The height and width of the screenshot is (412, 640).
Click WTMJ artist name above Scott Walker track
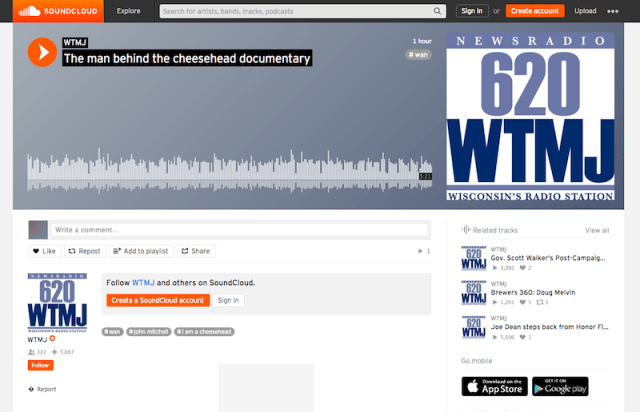(x=498, y=249)
